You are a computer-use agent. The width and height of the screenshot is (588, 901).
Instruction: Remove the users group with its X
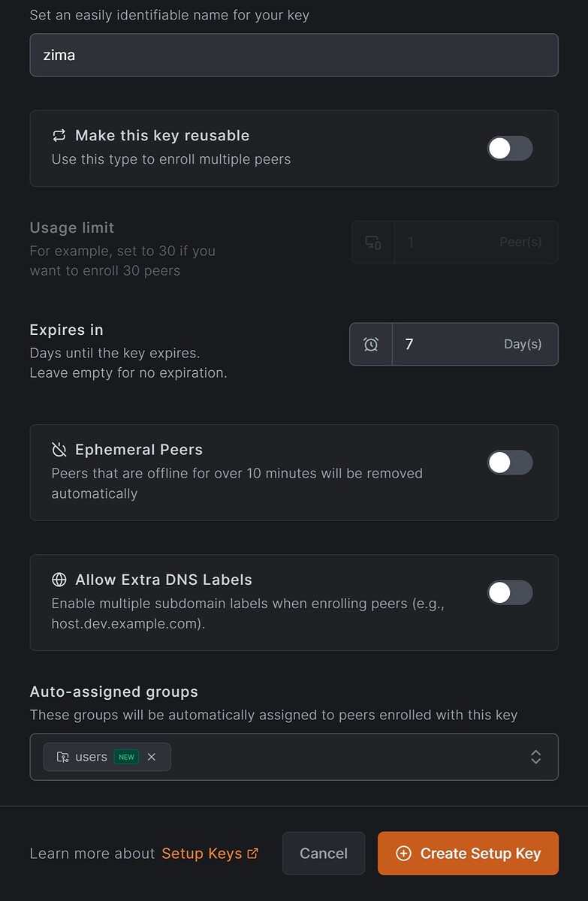(152, 757)
